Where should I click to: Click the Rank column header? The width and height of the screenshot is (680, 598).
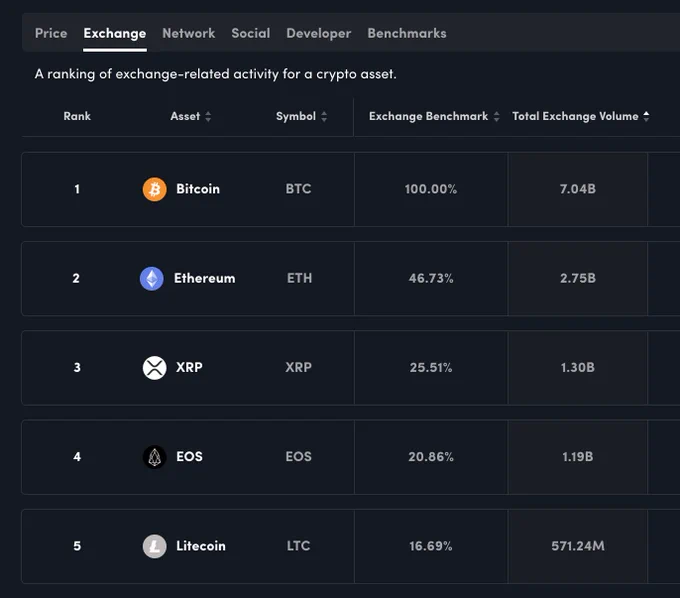click(77, 116)
